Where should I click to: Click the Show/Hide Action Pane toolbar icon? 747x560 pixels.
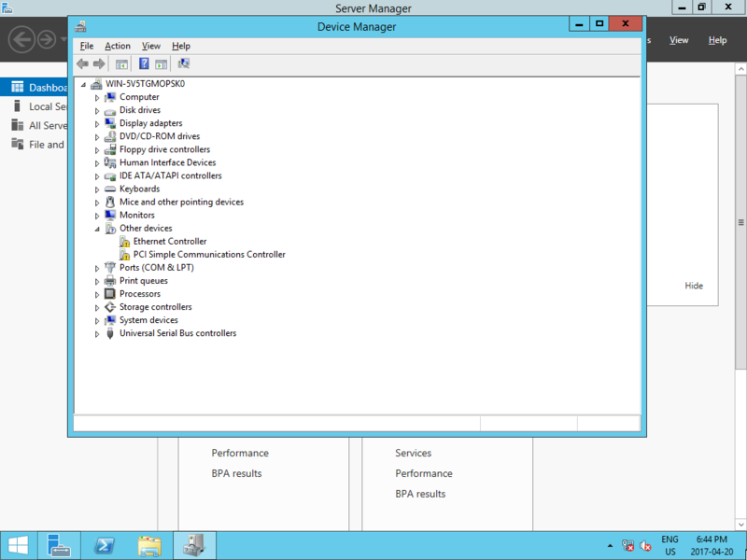click(x=161, y=63)
